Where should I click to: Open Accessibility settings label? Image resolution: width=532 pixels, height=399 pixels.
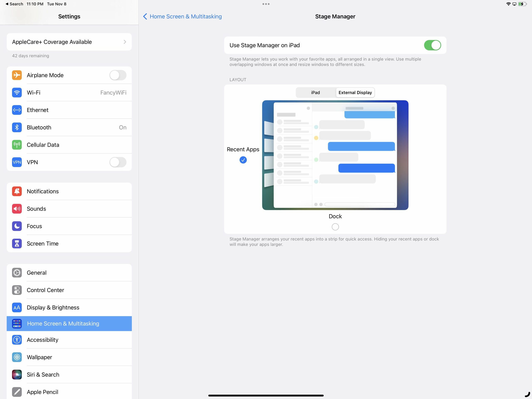[43, 340]
